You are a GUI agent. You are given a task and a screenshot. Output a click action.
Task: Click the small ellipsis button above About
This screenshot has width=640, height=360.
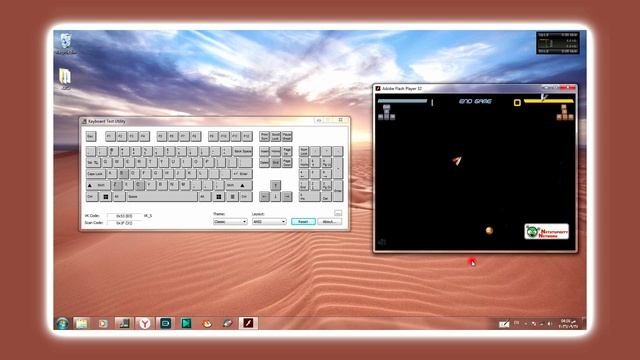click(338, 213)
